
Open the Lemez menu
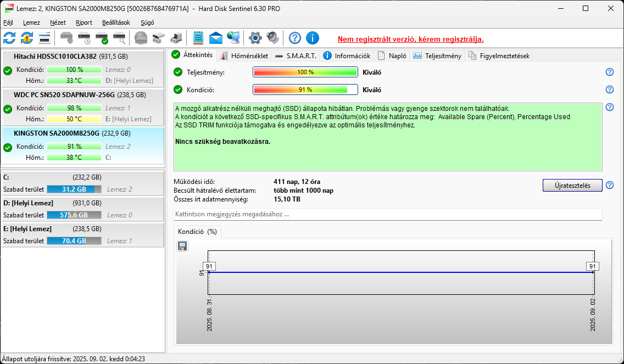(x=31, y=23)
